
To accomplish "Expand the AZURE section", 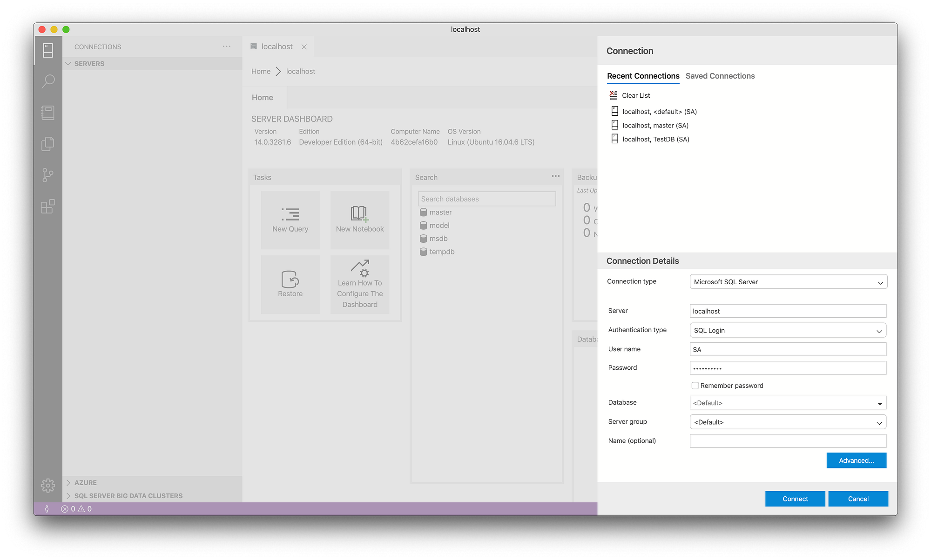I will [86, 483].
